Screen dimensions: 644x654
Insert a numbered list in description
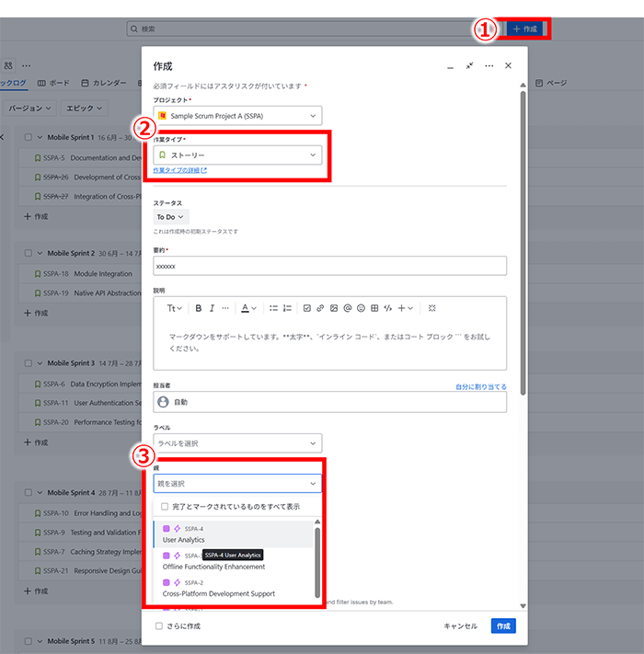(x=287, y=308)
